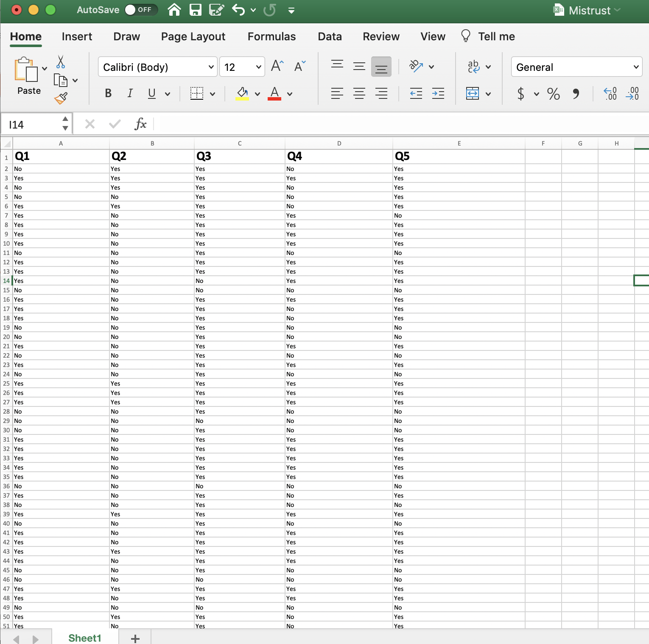Apply Accounting Number Format with dollar icon
649x644 pixels.
521,93
